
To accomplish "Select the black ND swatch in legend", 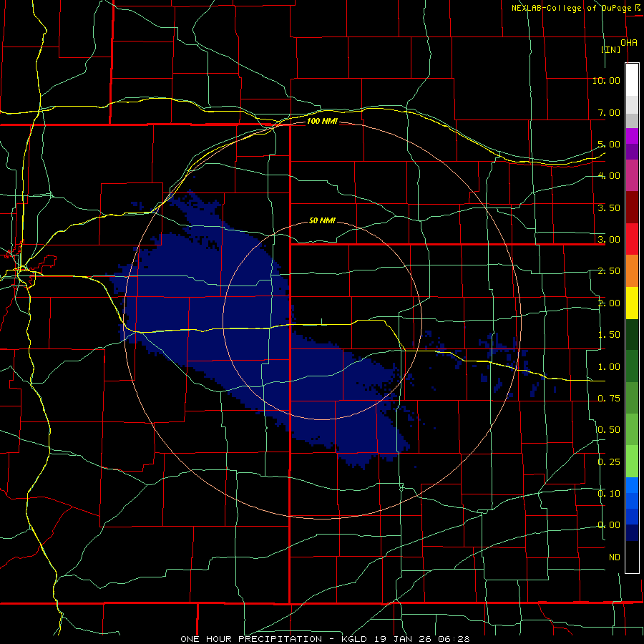I will coord(632,557).
